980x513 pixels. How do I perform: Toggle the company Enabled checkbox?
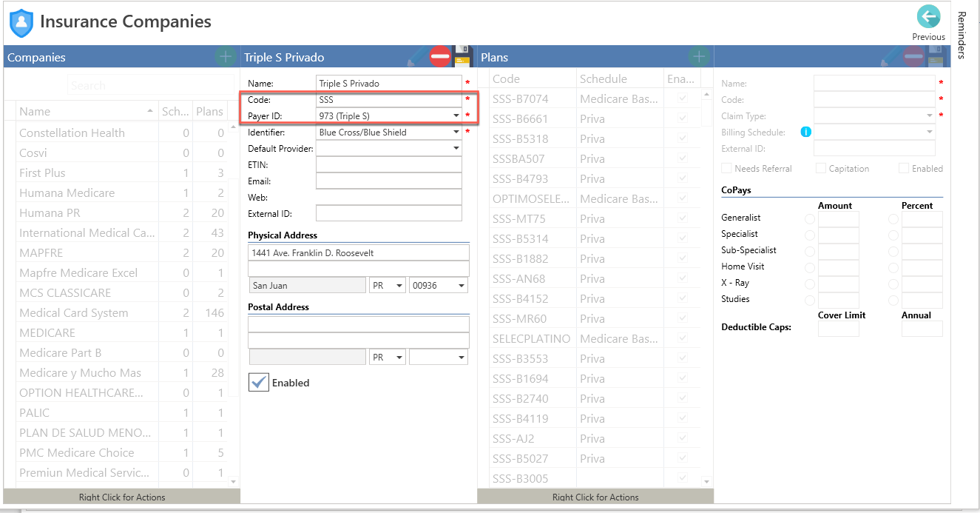pyautogui.click(x=258, y=382)
